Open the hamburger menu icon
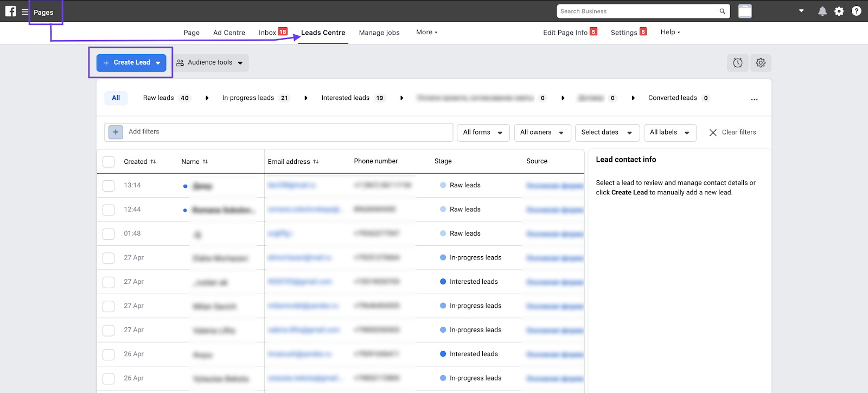Screen dimensions: 868x393 25,11
